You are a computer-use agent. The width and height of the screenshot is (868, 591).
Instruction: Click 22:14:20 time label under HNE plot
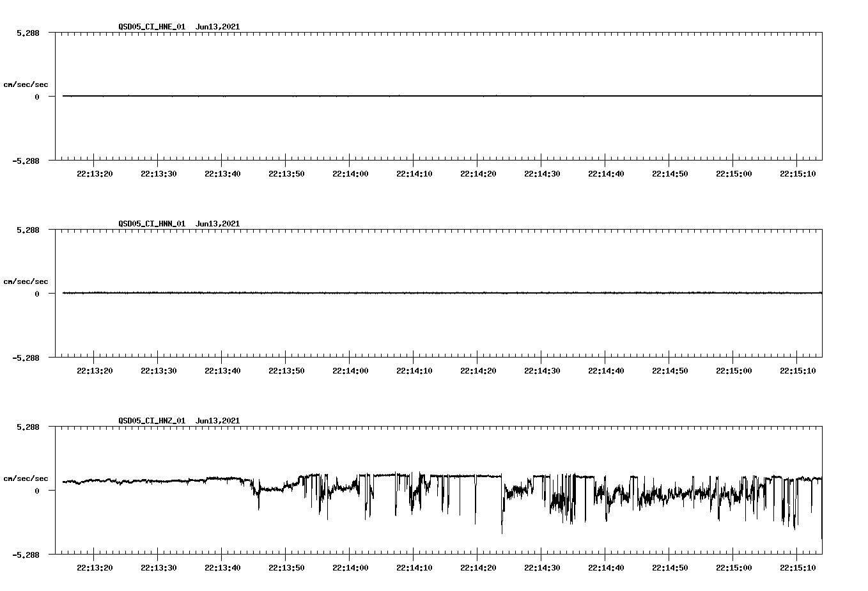[478, 174]
